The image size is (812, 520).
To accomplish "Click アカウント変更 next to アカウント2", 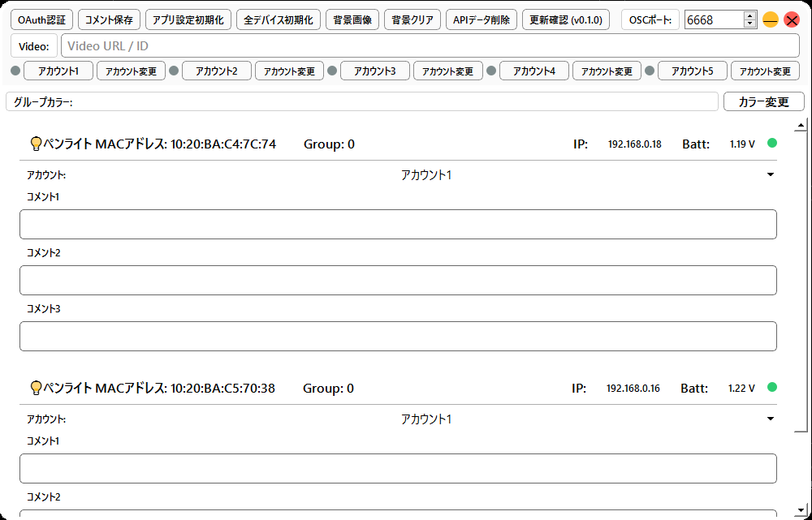I will tap(290, 71).
